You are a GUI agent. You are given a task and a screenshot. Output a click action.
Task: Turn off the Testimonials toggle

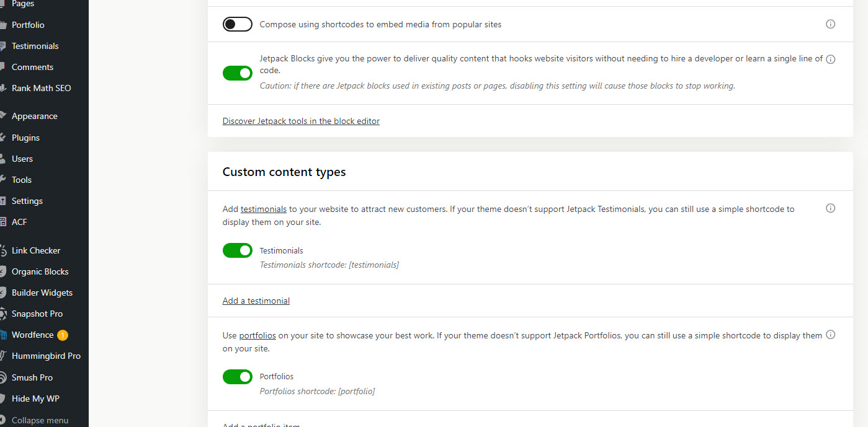[238, 250]
